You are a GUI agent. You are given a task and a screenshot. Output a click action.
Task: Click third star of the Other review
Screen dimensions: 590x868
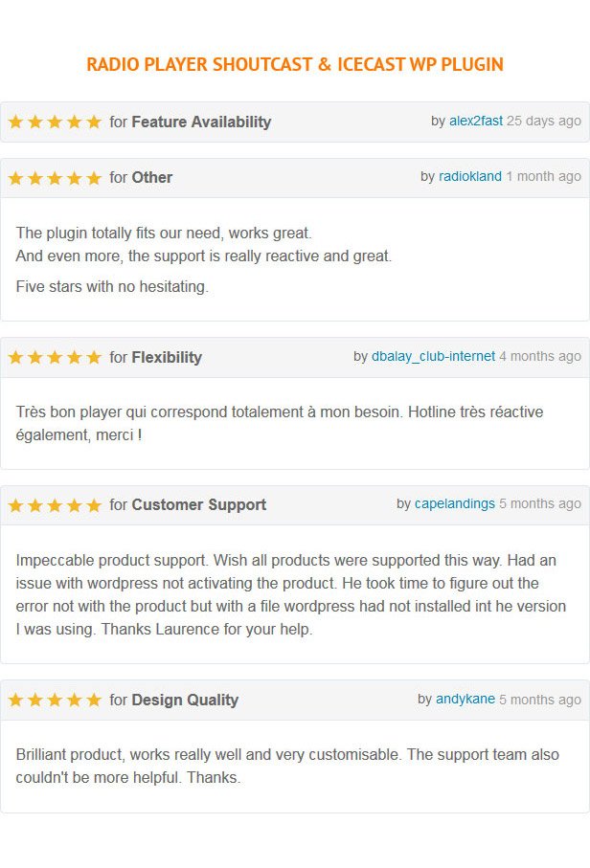pos(55,178)
